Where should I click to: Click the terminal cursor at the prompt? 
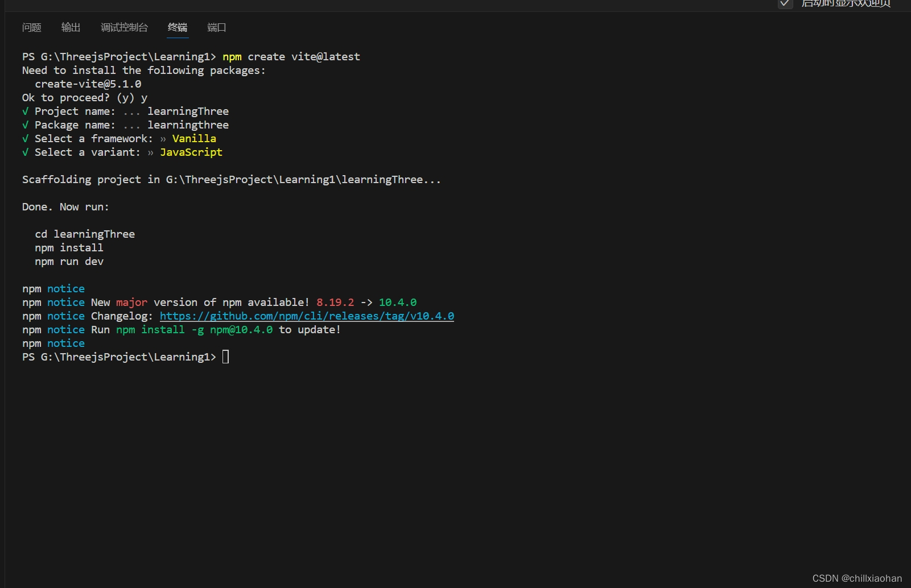tap(226, 357)
